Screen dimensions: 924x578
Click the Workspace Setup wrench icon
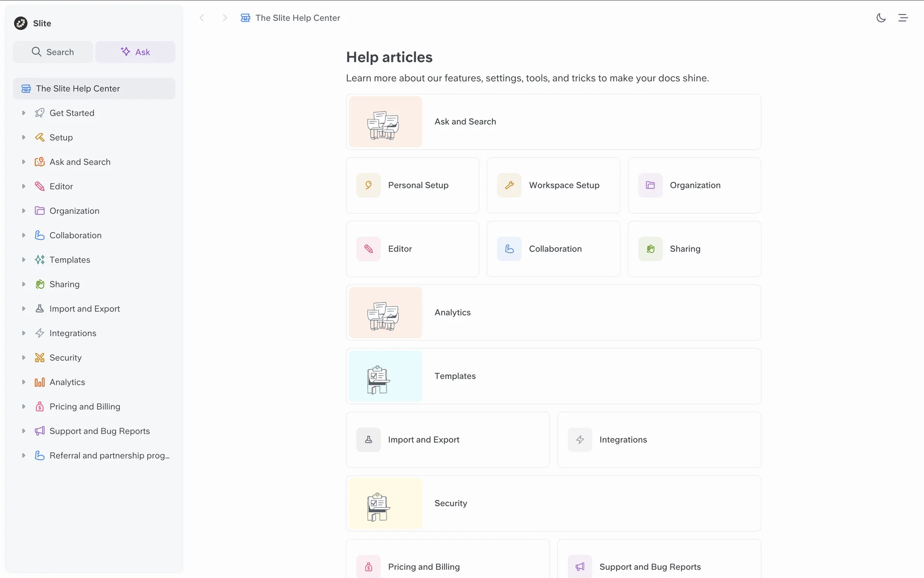509,185
